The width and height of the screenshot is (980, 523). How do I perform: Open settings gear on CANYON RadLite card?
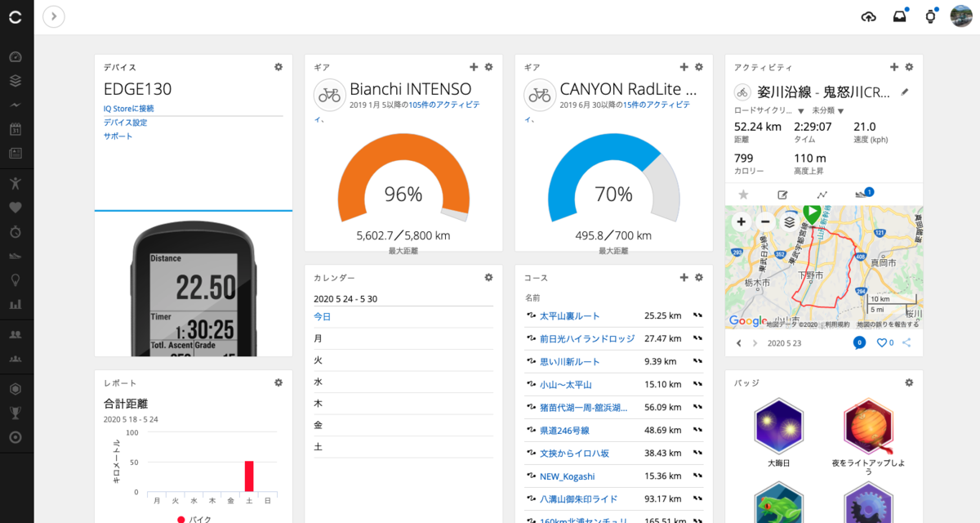(698, 67)
